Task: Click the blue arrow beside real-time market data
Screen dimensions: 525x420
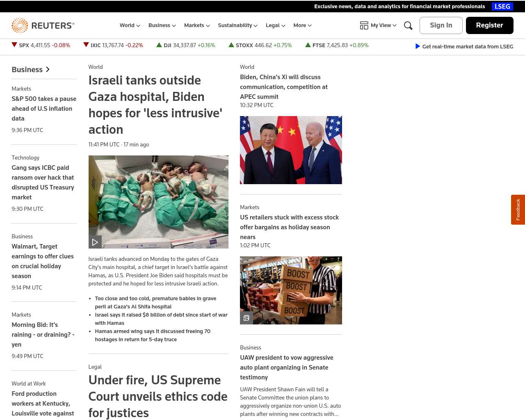Action: 418,46
